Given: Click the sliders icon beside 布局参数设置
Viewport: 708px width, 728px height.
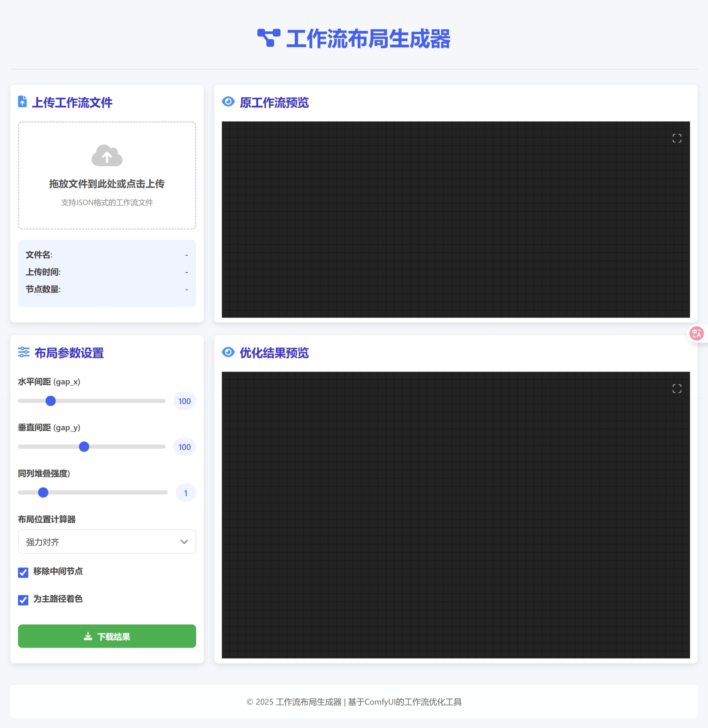Looking at the screenshot, I should coord(24,352).
